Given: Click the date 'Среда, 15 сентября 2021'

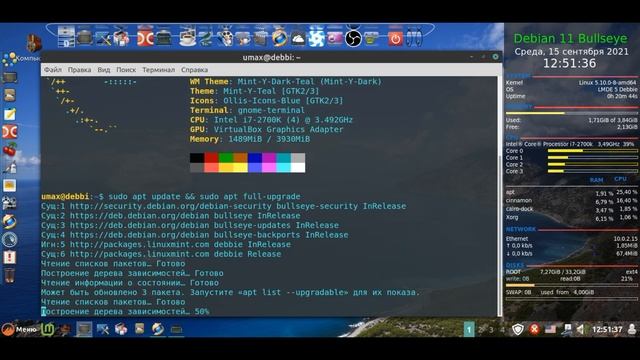Looking at the screenshot, I should click(x=571, y=51).
